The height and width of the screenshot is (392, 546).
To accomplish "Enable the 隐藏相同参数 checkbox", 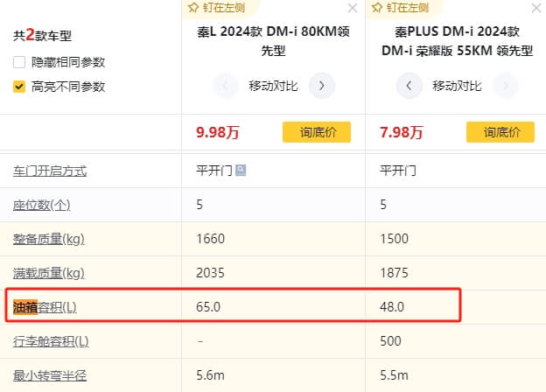I will click(19, 62).
